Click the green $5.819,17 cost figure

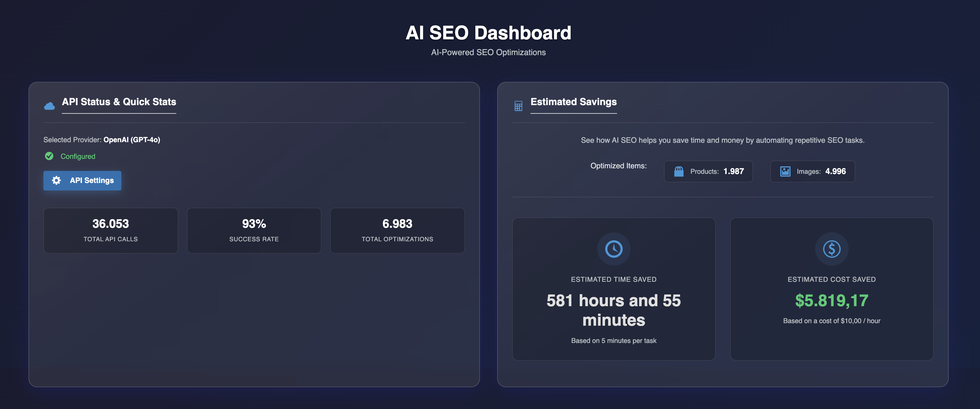(x=832, y=301)
